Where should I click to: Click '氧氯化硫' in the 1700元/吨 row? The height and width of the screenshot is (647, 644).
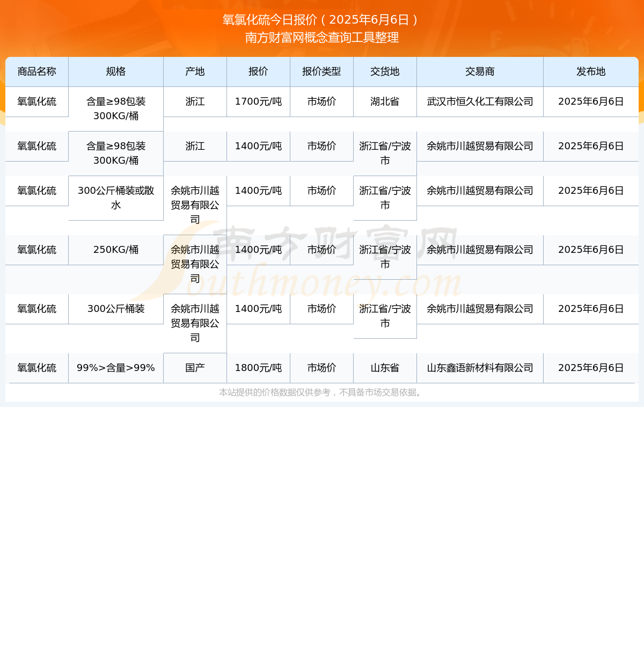pos(36,101)
